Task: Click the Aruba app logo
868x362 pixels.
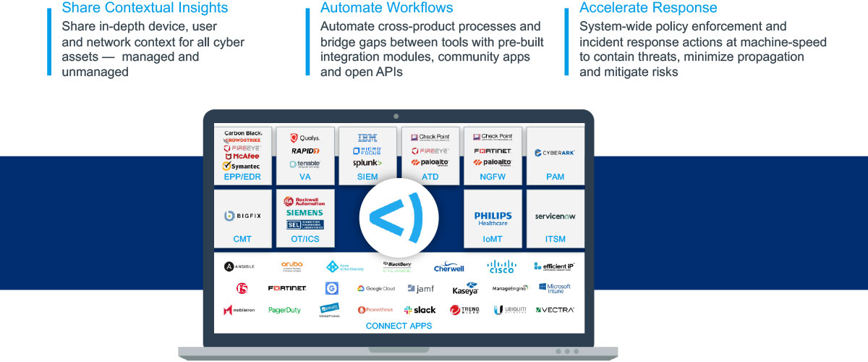Action: pyautogui.click(x=293, y=266)
